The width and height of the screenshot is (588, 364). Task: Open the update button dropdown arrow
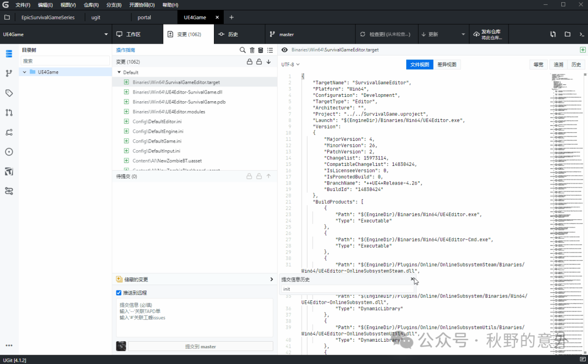coord(463,34)
